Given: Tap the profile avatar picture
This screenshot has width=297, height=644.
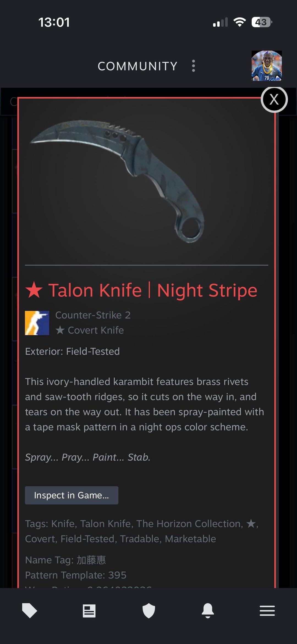Looking at the screenshot, I should click(x=267, y=66).
